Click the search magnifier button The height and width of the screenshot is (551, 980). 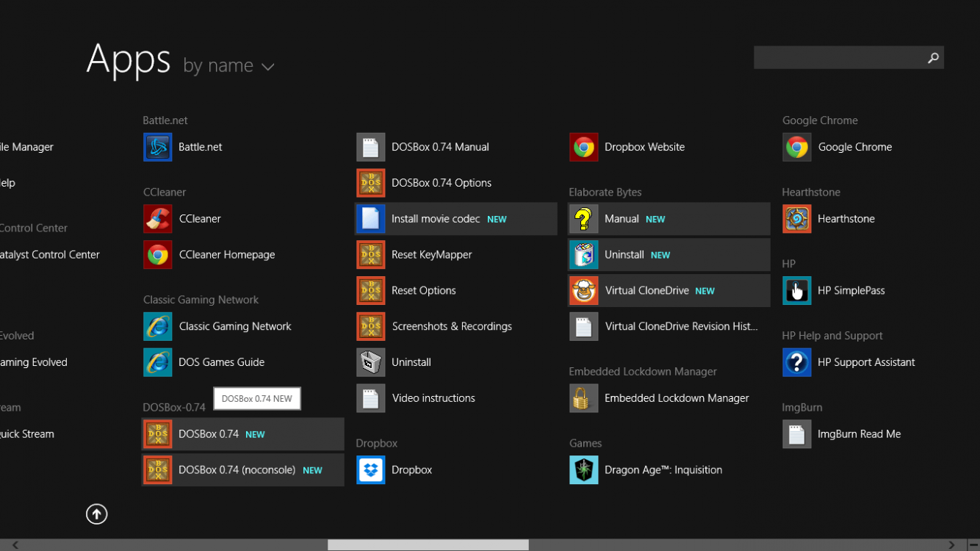pyautogui.click(x=933, y=57)
